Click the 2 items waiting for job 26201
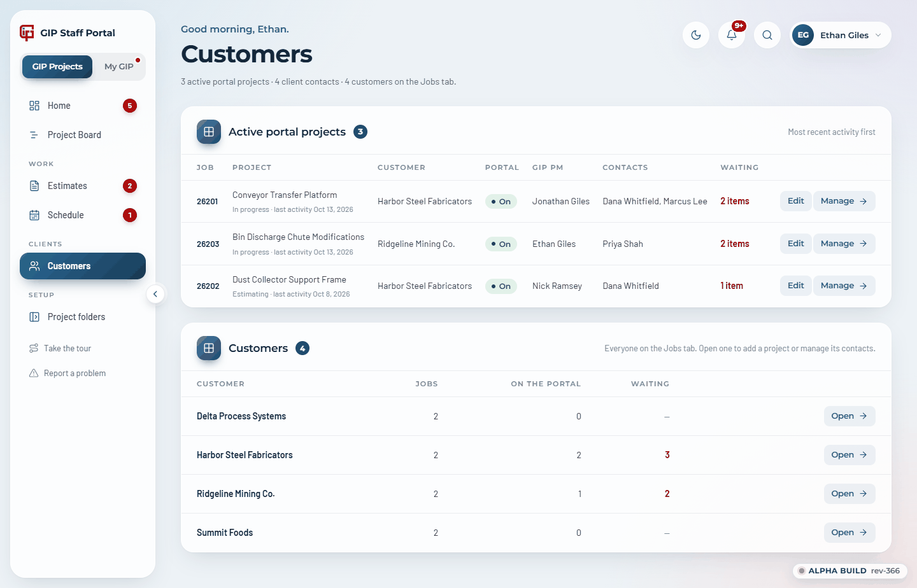917x588 pixels. click(735, 201)
